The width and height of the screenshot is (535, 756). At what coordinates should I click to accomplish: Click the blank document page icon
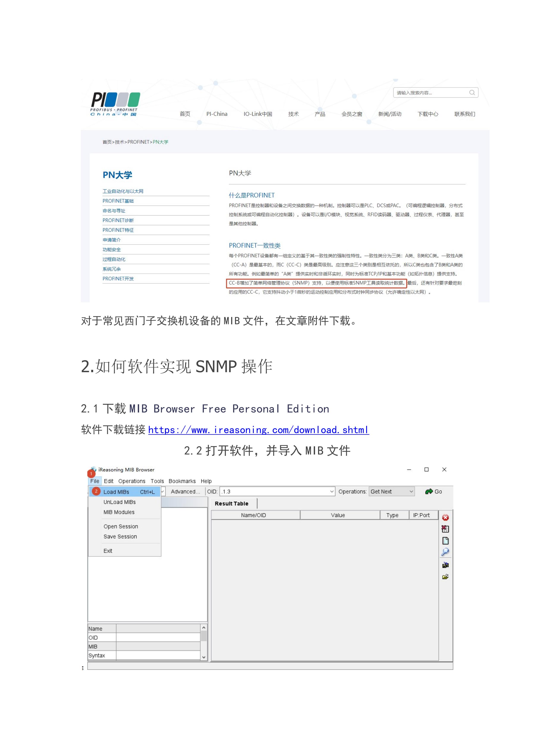(x=445, y=541)
